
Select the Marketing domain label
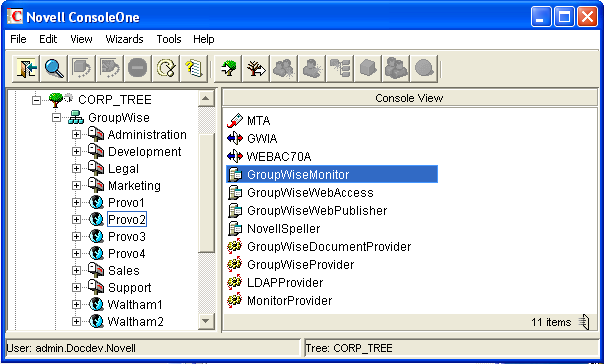click(134, 185)
